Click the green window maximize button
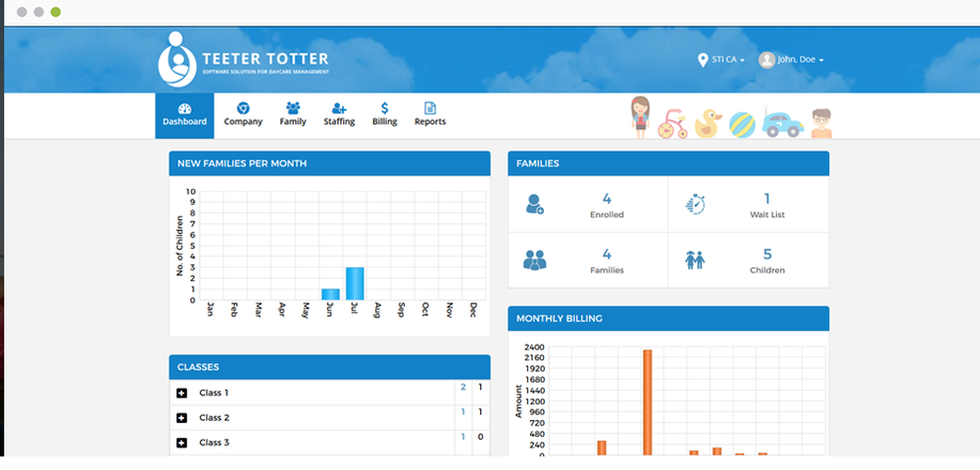Screen dimensions: 980x470 click(x=56, y=12)
